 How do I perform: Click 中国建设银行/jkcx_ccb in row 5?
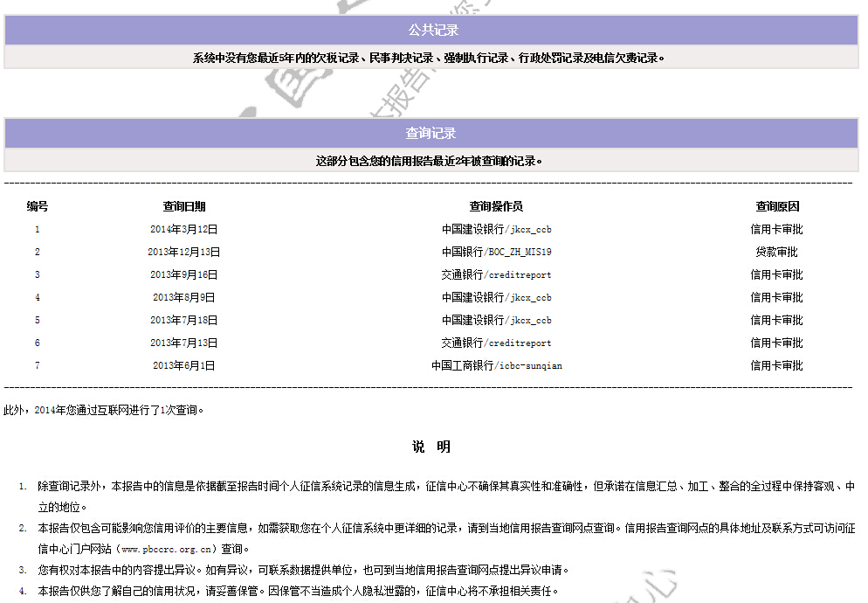[497, 320]
